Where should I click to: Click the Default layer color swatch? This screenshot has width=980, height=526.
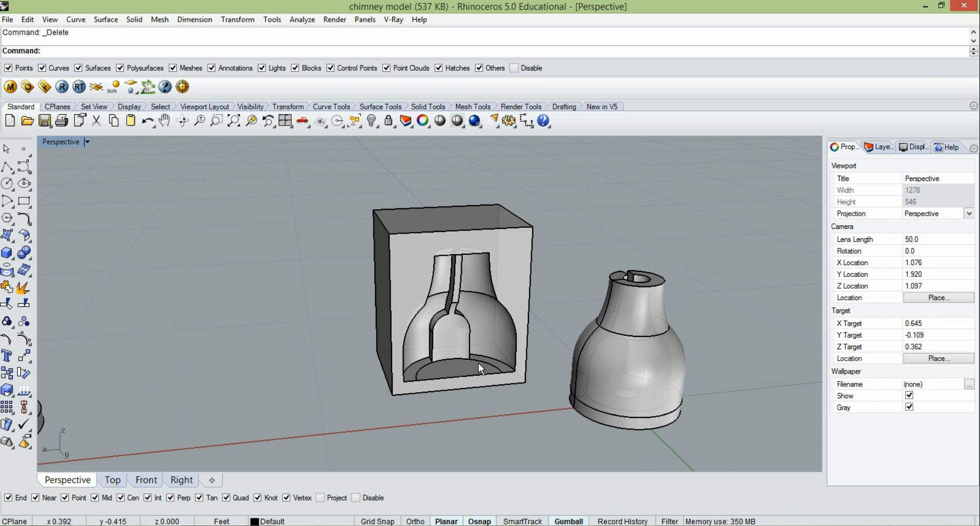click(254, 521)
